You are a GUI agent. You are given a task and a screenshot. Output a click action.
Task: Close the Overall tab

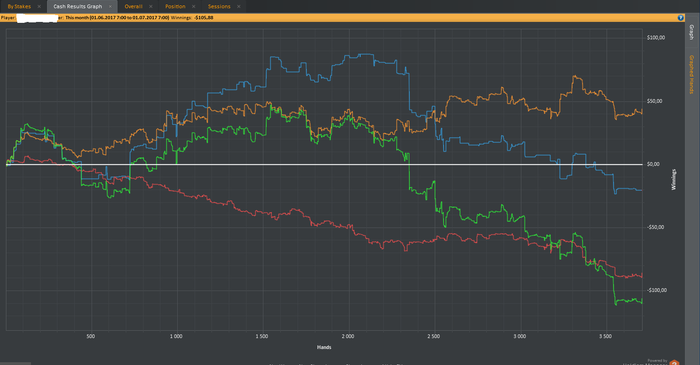click(x=150, y=6)
